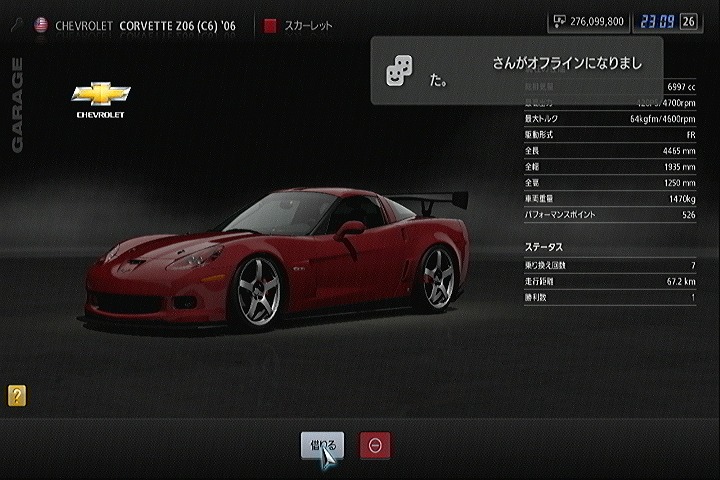Viewport: 720px width, 480px height.
Task: Click the vertical GARAGE label
Action: pyautogui.click(x=17, y=105)
